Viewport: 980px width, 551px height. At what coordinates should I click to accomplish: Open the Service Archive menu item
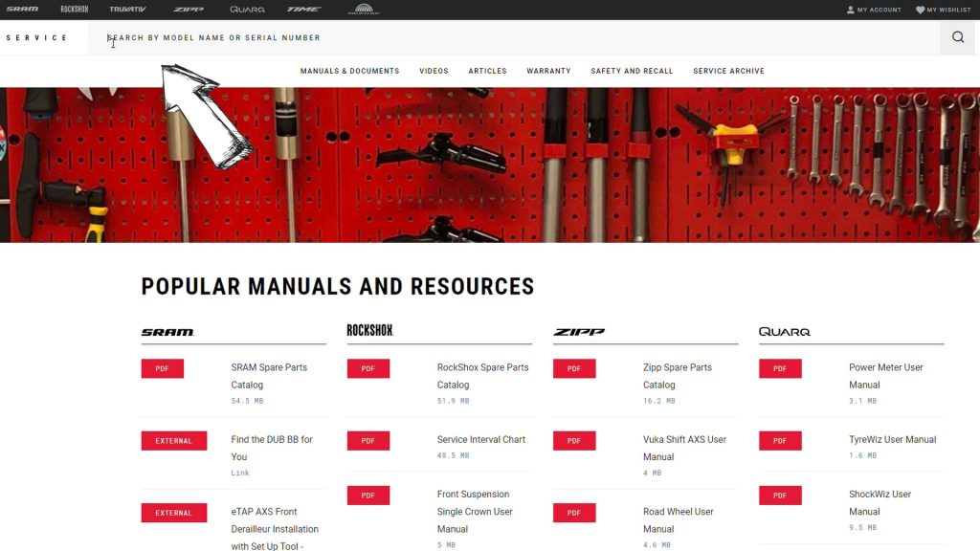tap(728, 71)
